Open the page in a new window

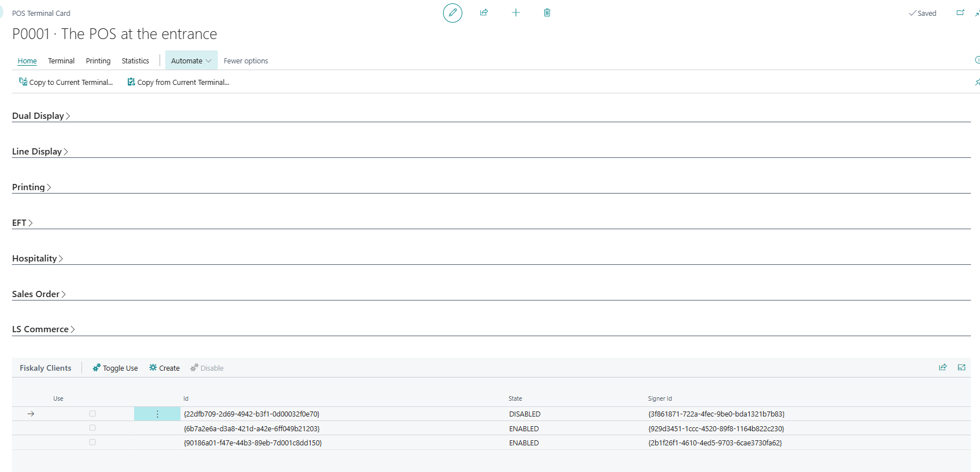click(x=960, y=12)
